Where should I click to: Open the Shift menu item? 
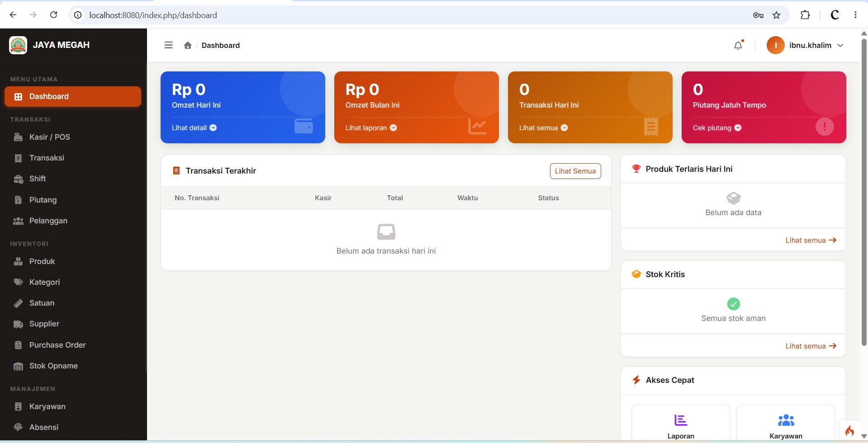tap(73, 179)
